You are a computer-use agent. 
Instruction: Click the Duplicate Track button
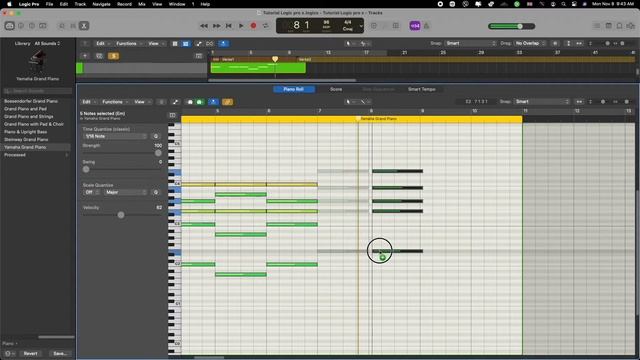tap(99, 56)
